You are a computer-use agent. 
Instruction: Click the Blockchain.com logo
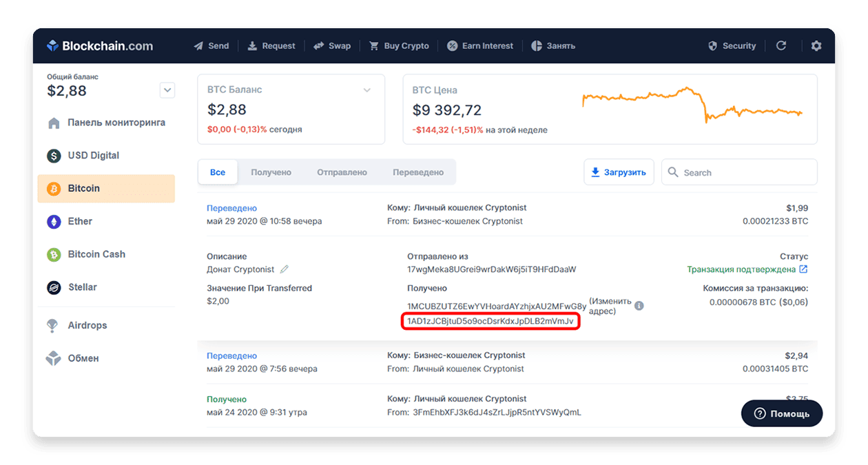[100, 46]
